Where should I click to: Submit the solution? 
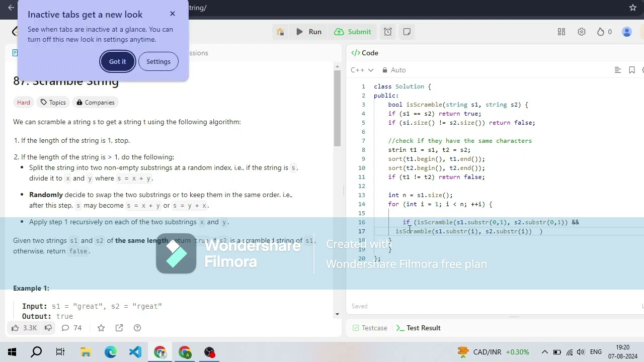[353, 32]
